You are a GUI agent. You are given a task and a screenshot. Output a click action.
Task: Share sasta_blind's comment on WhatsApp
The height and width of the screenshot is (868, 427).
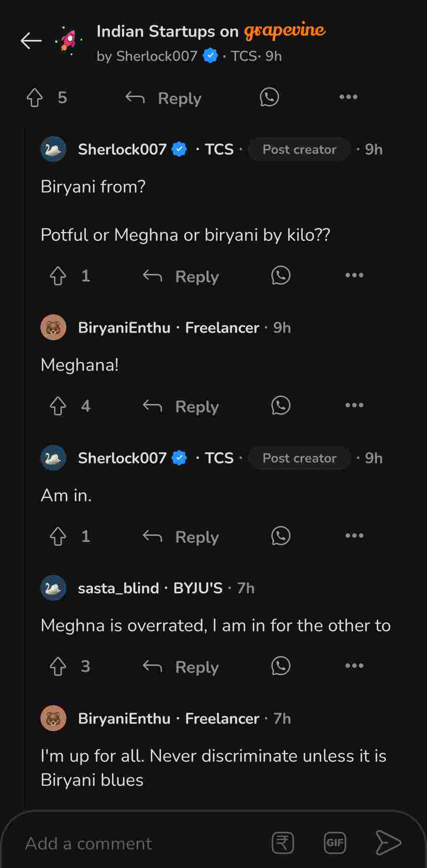281,666
